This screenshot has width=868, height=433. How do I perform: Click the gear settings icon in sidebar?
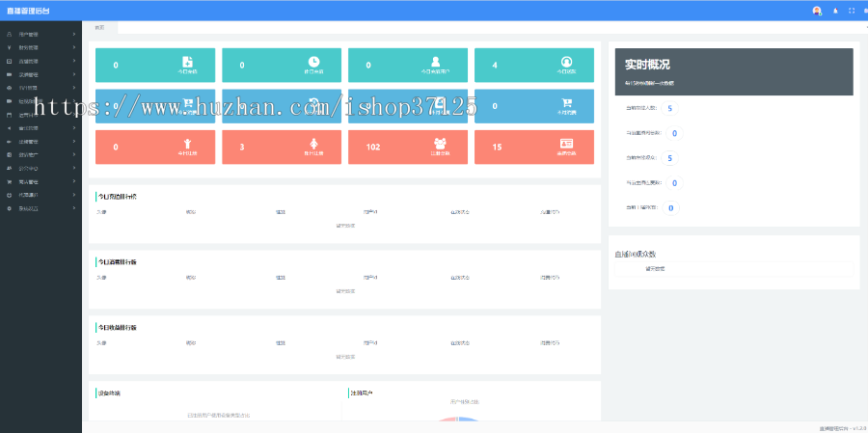point(9,208)
